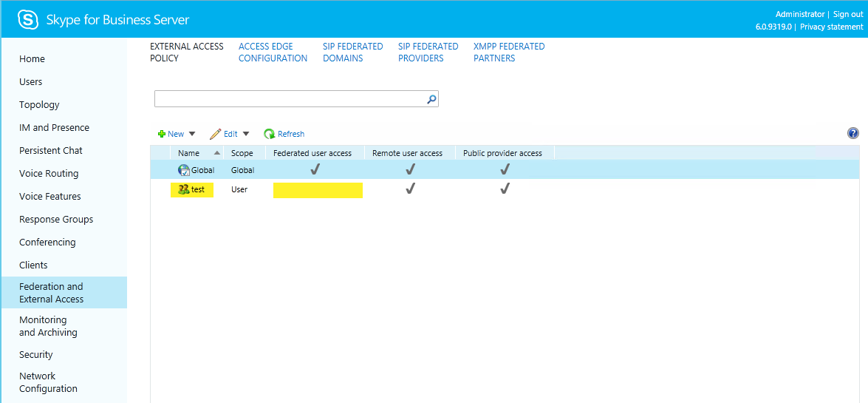868x403 pixels.
Task: Switch to SIP Federated Domains tab
Action: 353,52
